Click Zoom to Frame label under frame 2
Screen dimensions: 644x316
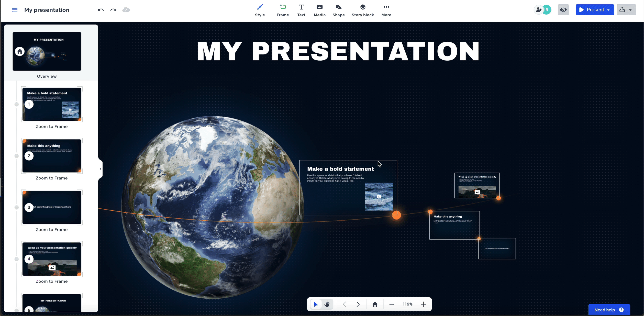pyautogui.click(x=52, y=178)
